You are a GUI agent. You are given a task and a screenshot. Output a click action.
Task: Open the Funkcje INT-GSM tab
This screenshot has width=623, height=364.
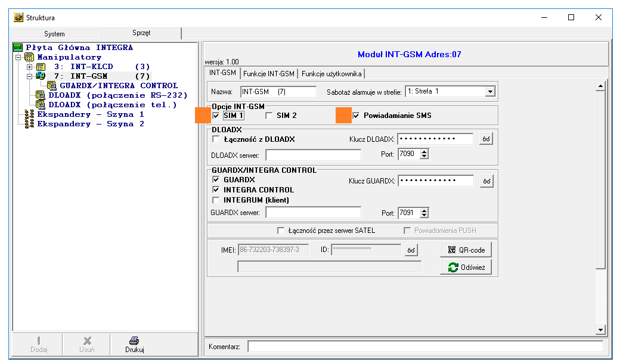pyautogui.click(x=269, y=74)
